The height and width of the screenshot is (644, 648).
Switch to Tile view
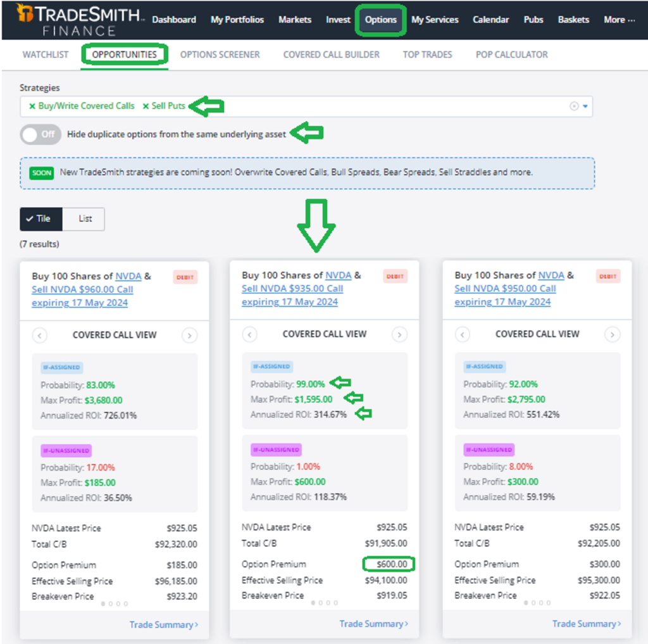(x=41, y=219)
